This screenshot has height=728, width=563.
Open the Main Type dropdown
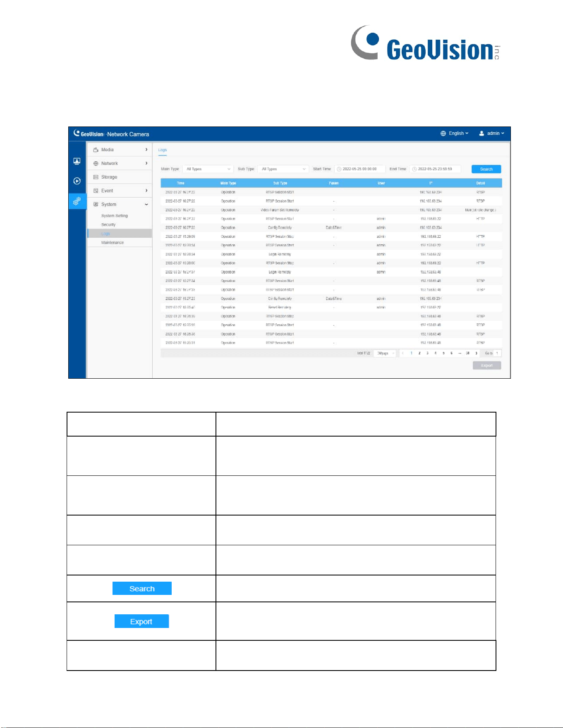pyautogui.click(x=208, y=169)
